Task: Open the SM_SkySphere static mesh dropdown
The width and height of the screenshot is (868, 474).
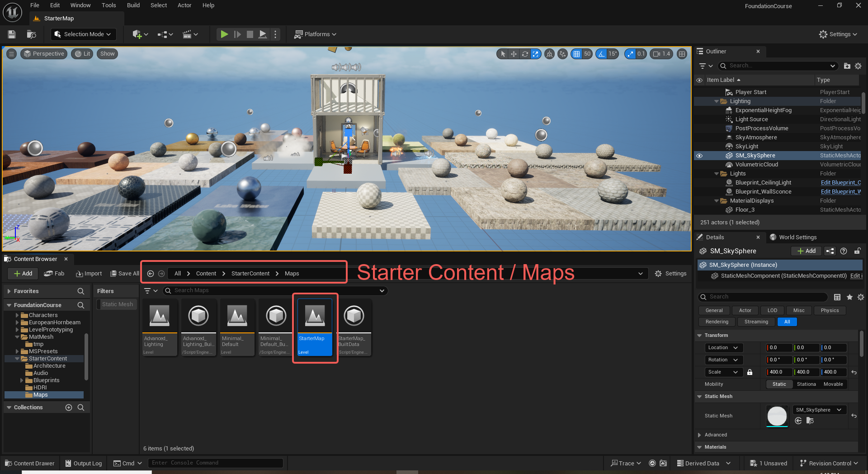Action: coord(820,410)
